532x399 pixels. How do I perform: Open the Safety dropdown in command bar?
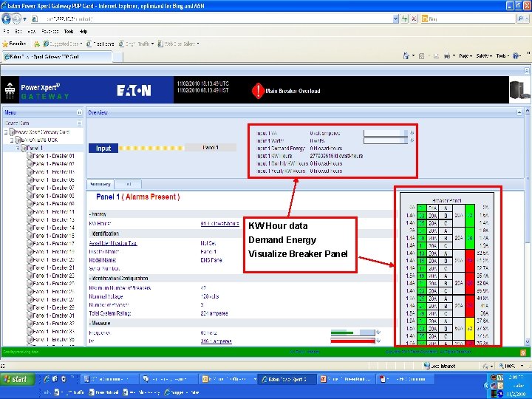484,56
